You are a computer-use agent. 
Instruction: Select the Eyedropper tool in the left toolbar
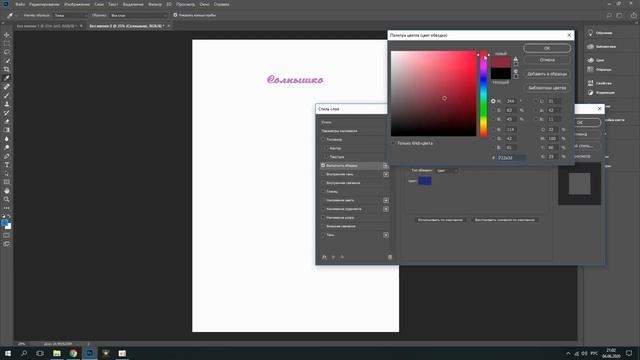7,78
